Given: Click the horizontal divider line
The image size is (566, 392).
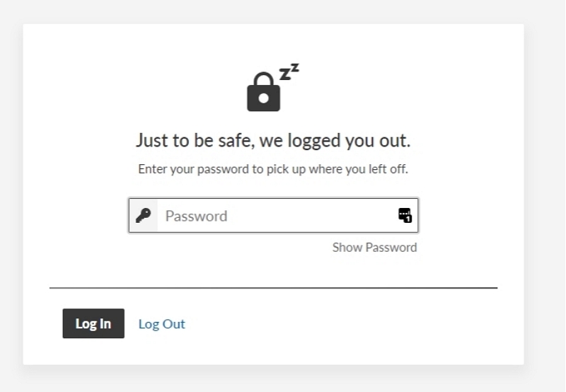Looking at the screenshot, I should (x=273, y=288).
